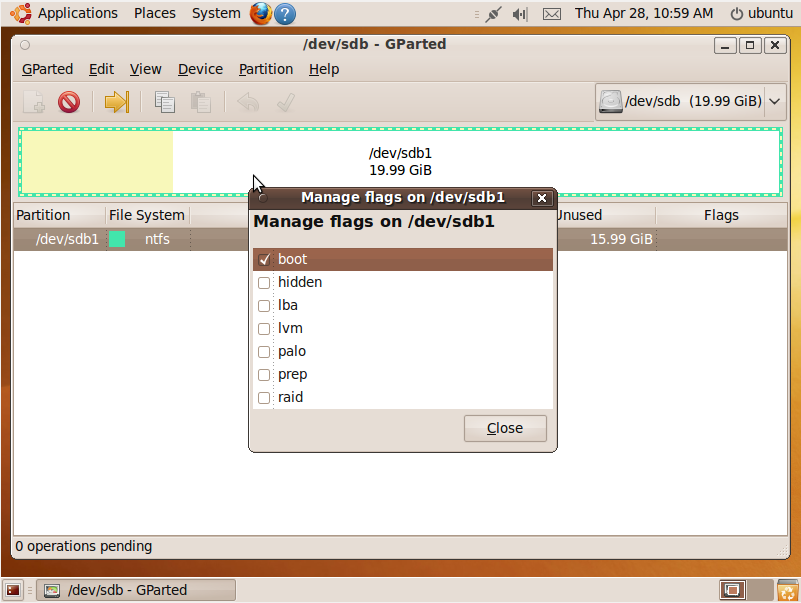Uncheck the boot flag checkbox

(x=264, y=260)
